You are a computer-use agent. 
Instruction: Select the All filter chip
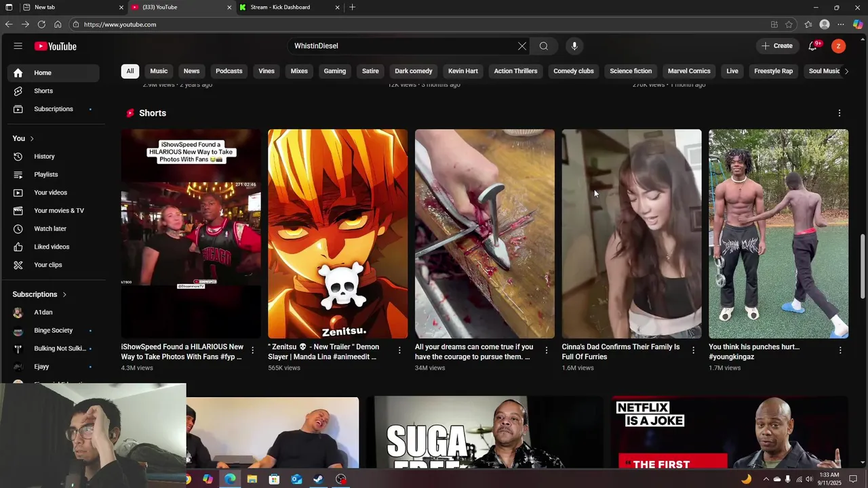coord(130,71)
